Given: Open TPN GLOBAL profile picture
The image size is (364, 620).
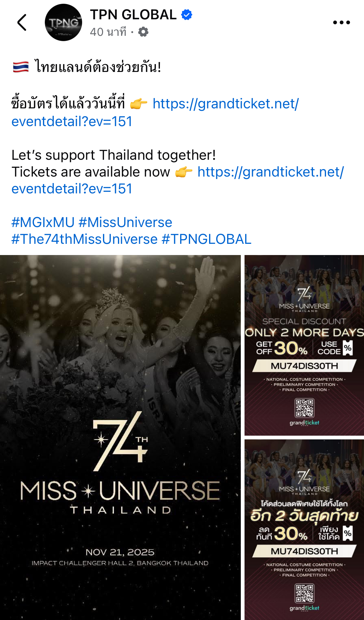Looking at the screenshot, I should 63,22.
